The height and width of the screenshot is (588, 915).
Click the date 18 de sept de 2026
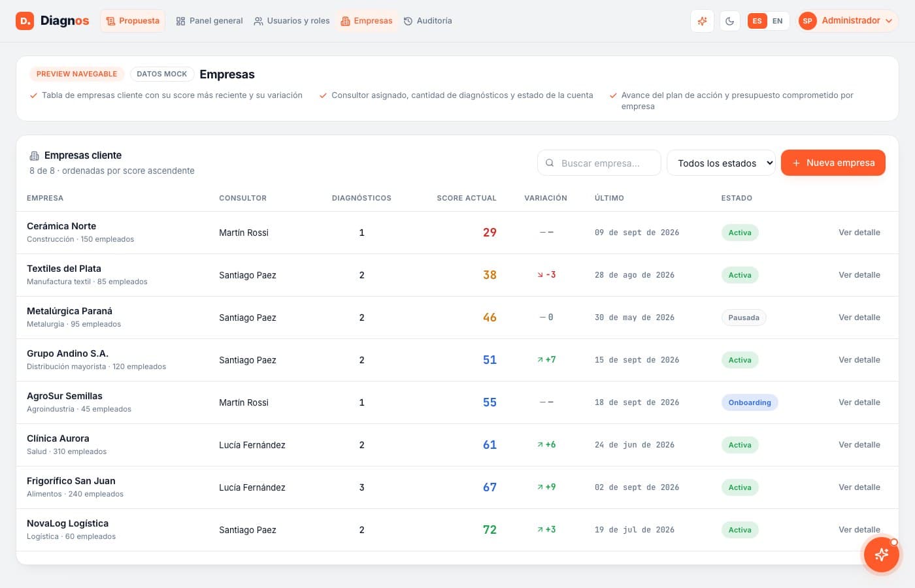click(x=637, y=402)
